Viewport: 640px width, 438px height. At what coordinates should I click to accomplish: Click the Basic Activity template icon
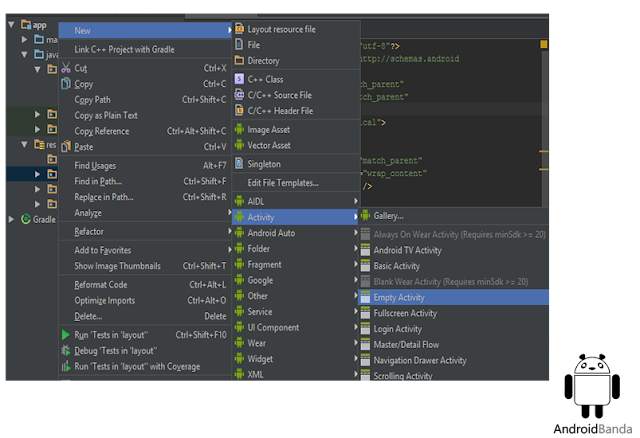coord(365,266)
